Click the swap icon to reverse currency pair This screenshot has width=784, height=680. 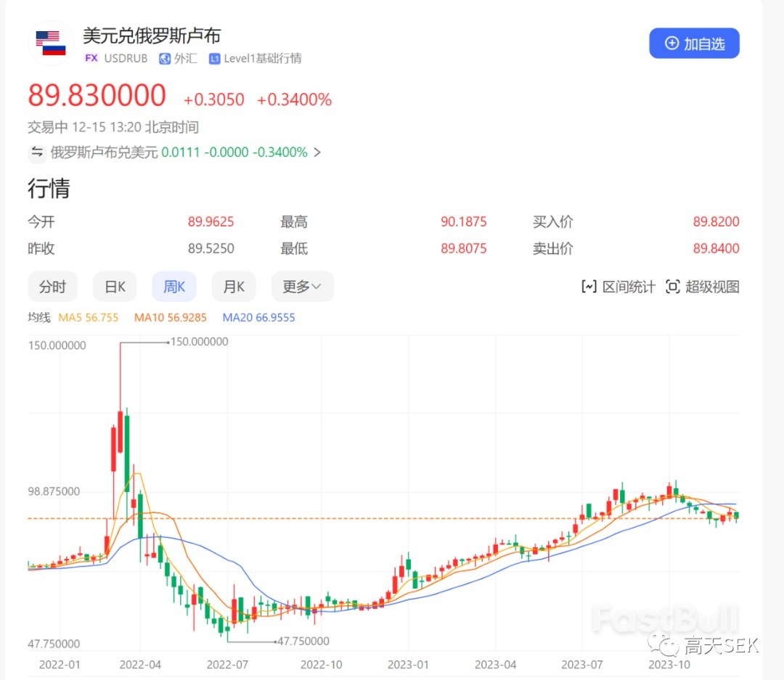click(36, 152)
